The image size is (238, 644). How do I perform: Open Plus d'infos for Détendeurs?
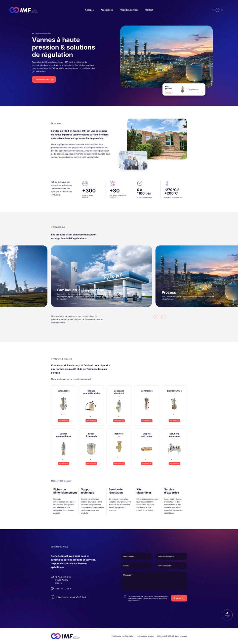(x=63, y=421)
